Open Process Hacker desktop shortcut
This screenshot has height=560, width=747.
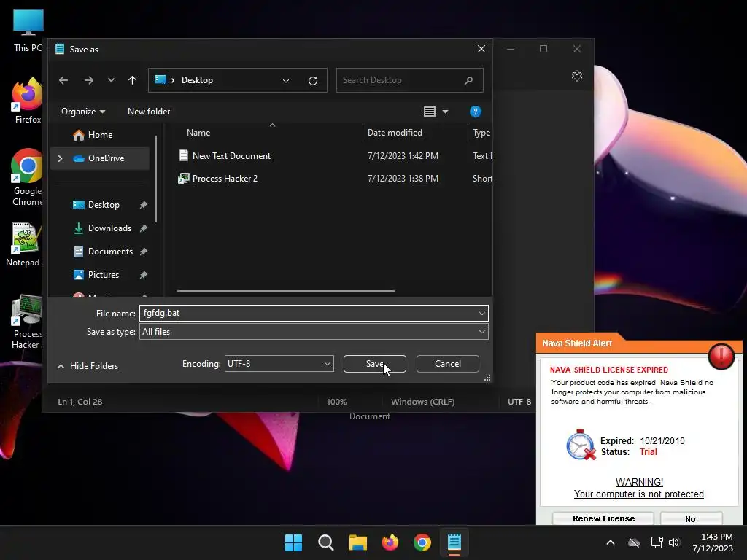27,322
